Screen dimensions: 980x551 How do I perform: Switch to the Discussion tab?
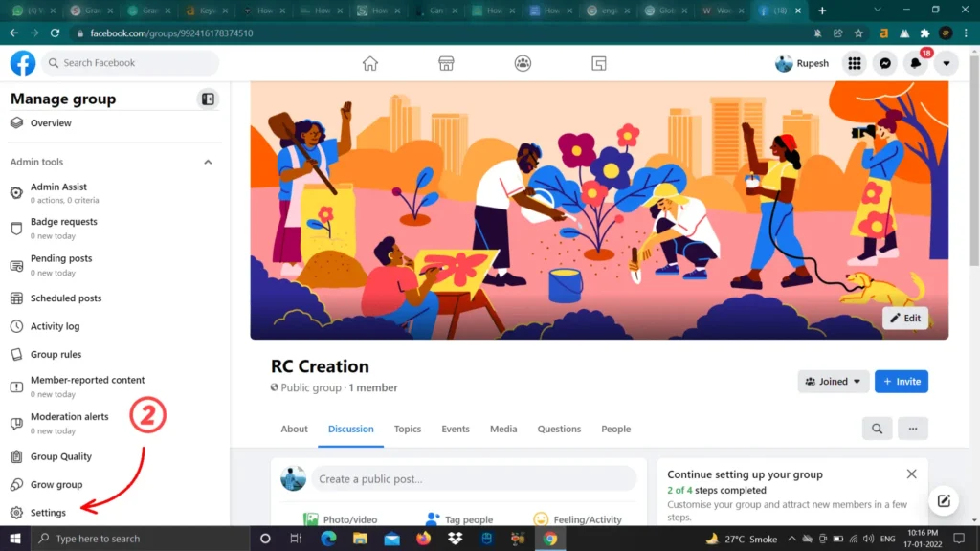(x=350, y=430)
